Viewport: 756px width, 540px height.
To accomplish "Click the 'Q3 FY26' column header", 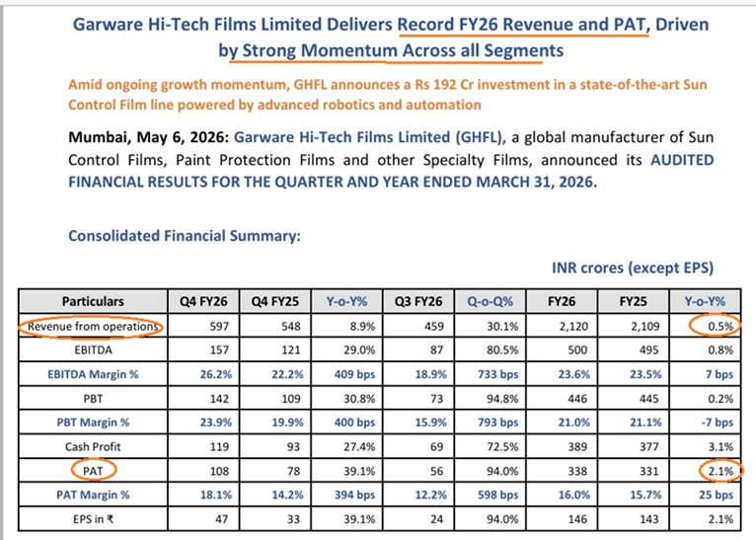I will click(418, 301).
